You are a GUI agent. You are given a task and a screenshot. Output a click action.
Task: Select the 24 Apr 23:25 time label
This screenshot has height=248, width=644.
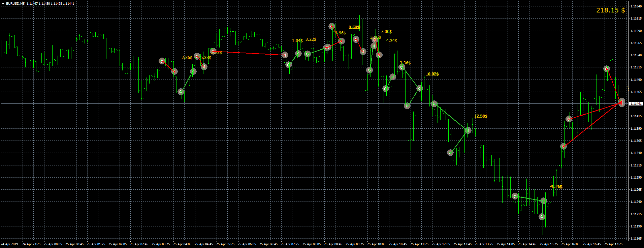(31, 244)
